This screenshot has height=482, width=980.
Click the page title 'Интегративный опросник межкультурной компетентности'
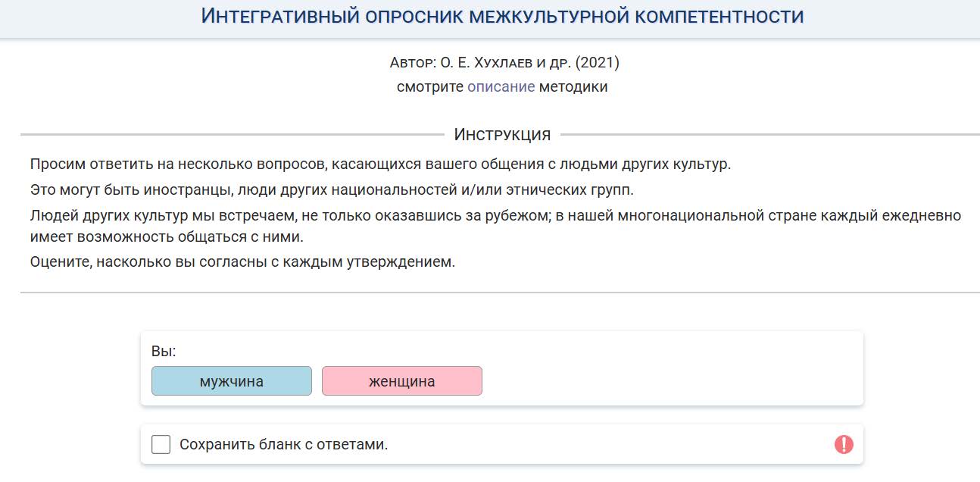coord(502,16)
